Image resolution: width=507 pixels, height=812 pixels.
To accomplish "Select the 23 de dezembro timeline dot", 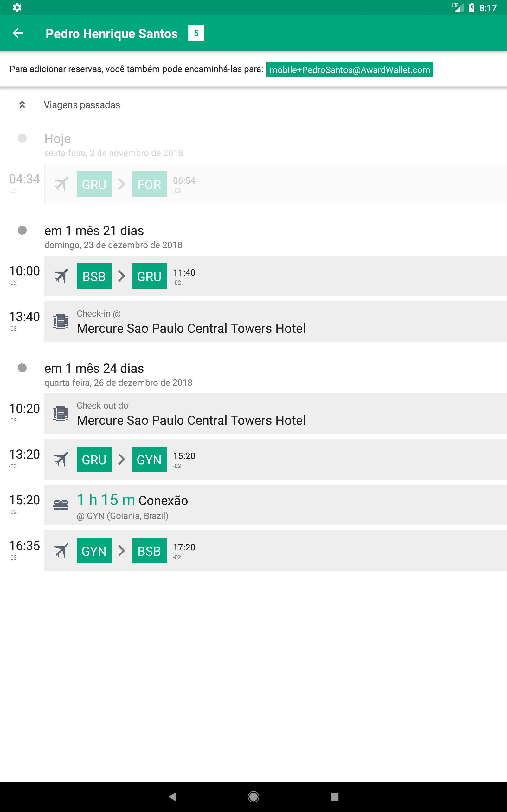I will click(x=22, y=230).
